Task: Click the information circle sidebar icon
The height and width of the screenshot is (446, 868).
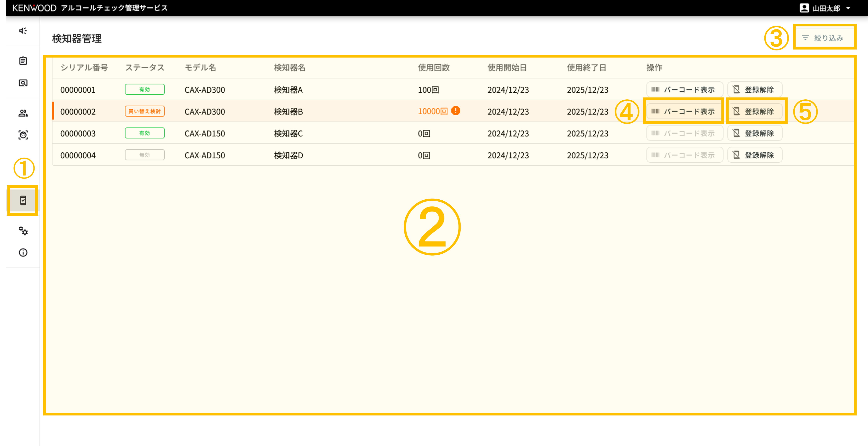Action: (23, 252)
